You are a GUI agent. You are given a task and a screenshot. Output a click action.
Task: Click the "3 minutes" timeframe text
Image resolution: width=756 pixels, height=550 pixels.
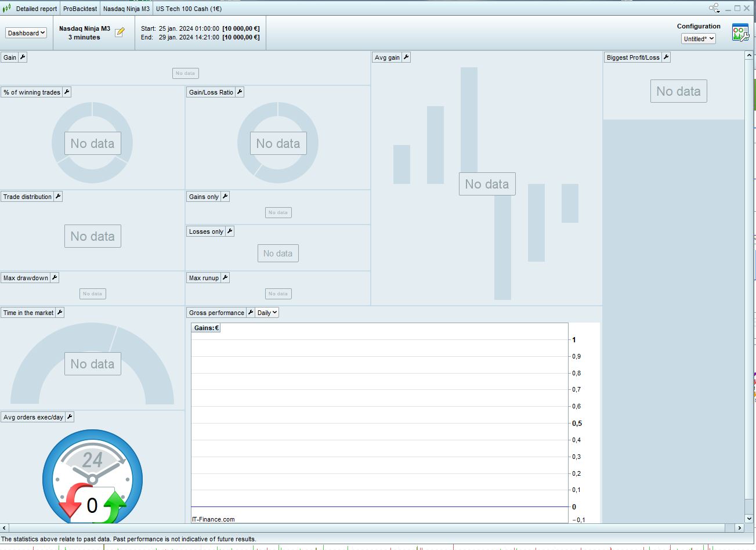pos(84,37)
